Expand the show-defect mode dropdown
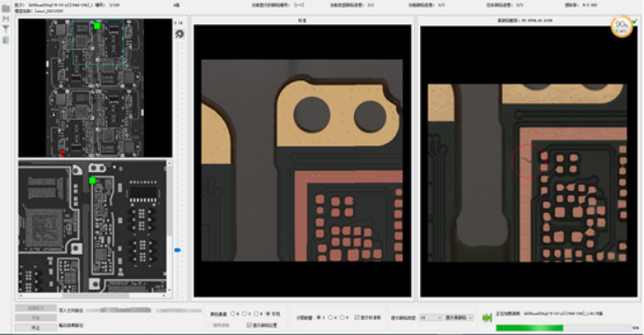This screenshot has width=644, height=335. (x=459, y=317)
